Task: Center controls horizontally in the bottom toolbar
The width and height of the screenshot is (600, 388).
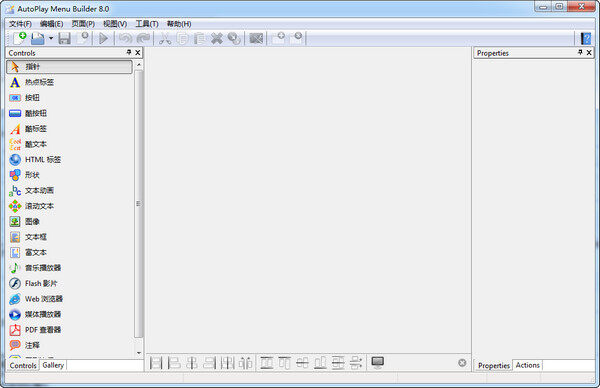Action: pyautogui.click(x=192, y=363)
